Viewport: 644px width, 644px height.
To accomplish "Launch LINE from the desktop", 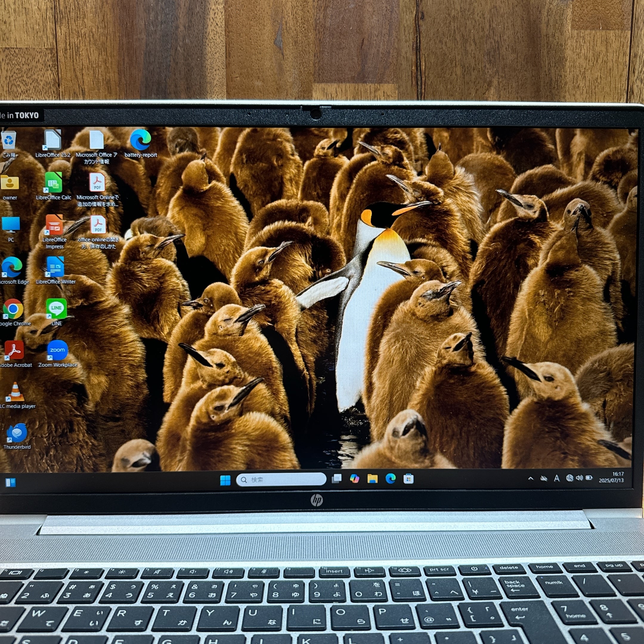I will point(56,309).
